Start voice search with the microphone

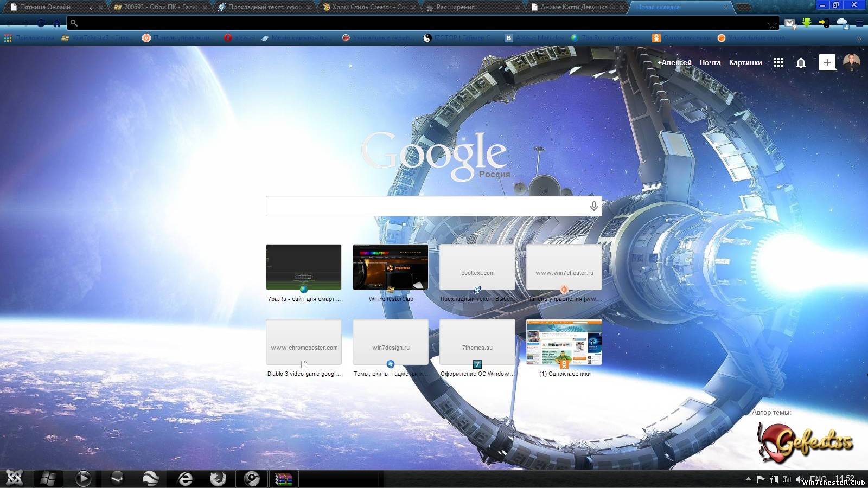tap(594, 206)
